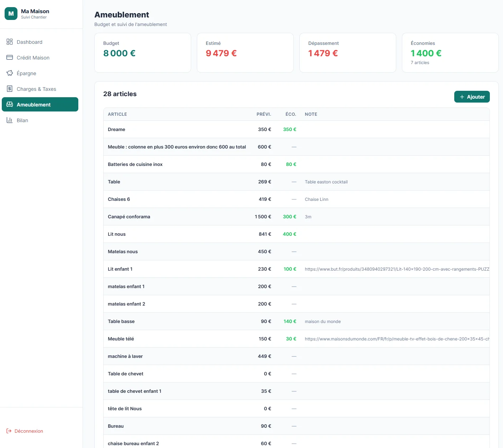The height and width of the screenshot is (448, 503).
Task: Click the Dashboard grid icon in sidebar
Action: pos(10,42)
